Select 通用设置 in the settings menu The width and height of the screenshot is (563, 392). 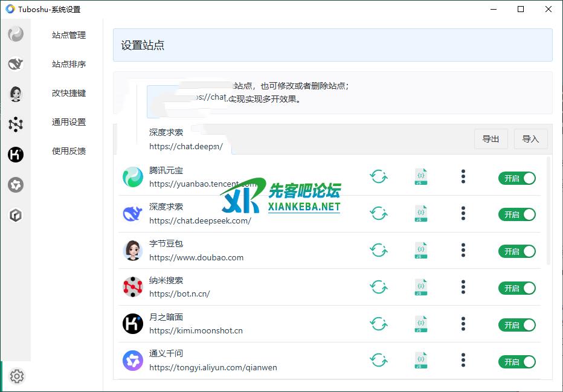(69, 122)
